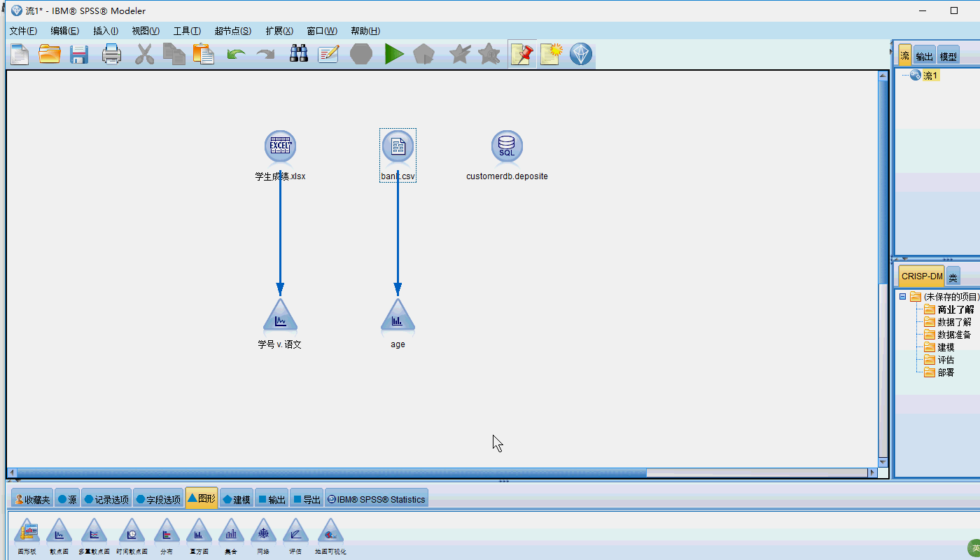Viewport: 980px width, 560px height.
Task: Open the 扩展(X) menu
Action: point(279,31)
